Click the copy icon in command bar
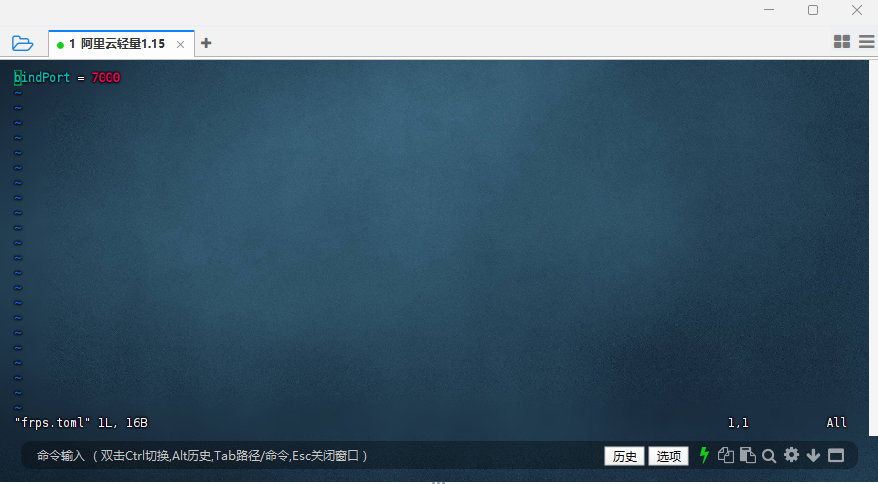Image resolution: width=878 pixels, height=484 pixels. click(x=726, y=455)
